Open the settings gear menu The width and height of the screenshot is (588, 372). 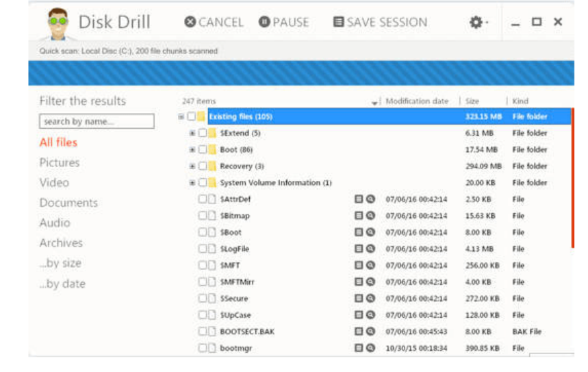coord(477,23)
